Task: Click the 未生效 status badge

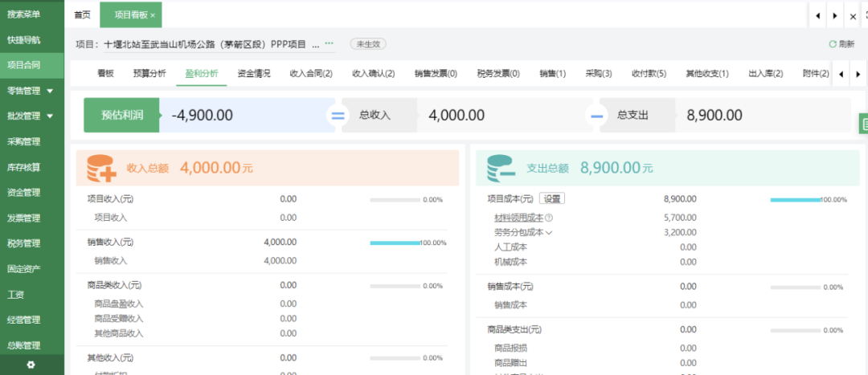Action: point(368,44)
